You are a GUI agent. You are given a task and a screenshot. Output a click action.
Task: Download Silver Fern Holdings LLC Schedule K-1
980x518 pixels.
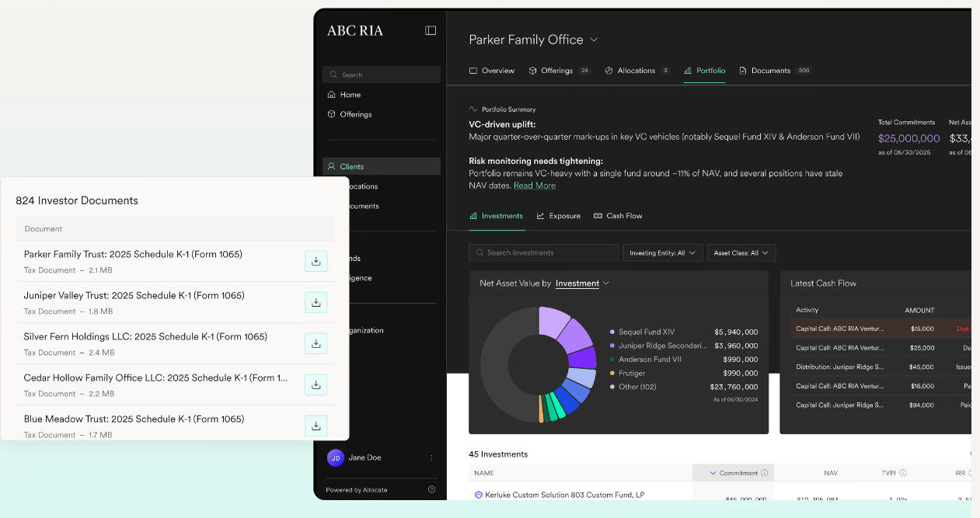coord(316,343)
